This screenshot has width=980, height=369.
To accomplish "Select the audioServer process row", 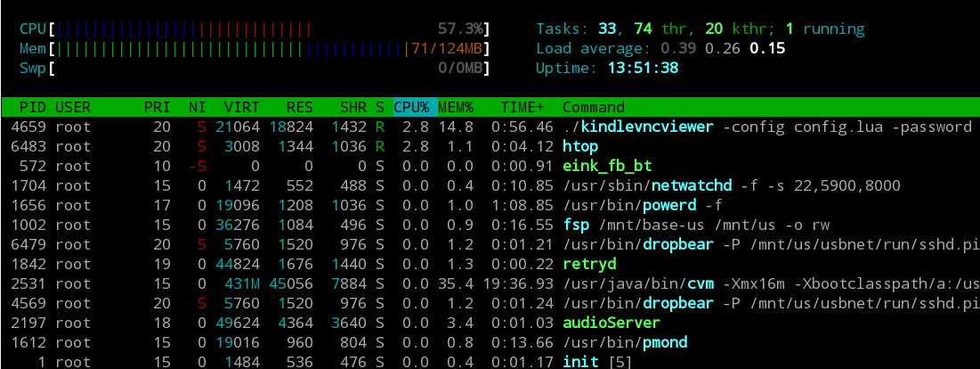I will (490, 323).
